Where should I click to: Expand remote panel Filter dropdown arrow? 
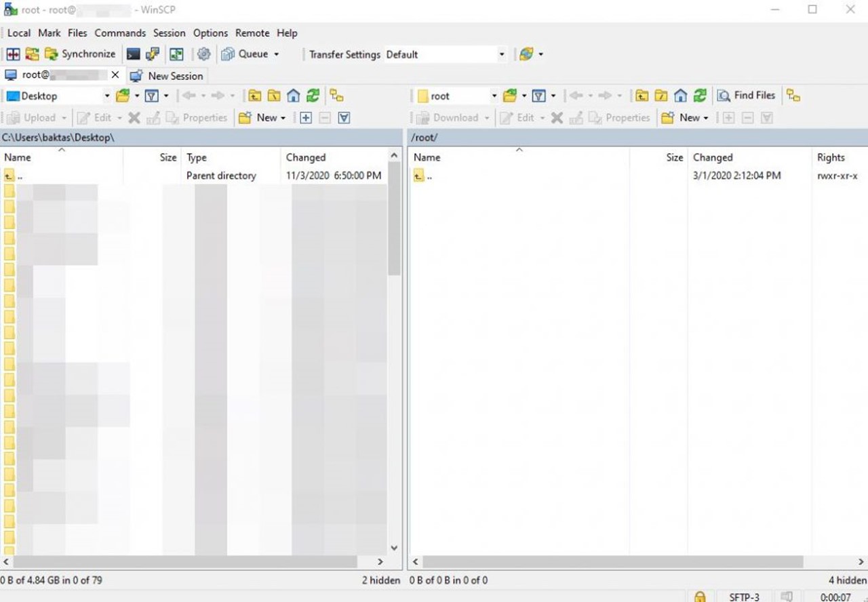click(553, 96)
